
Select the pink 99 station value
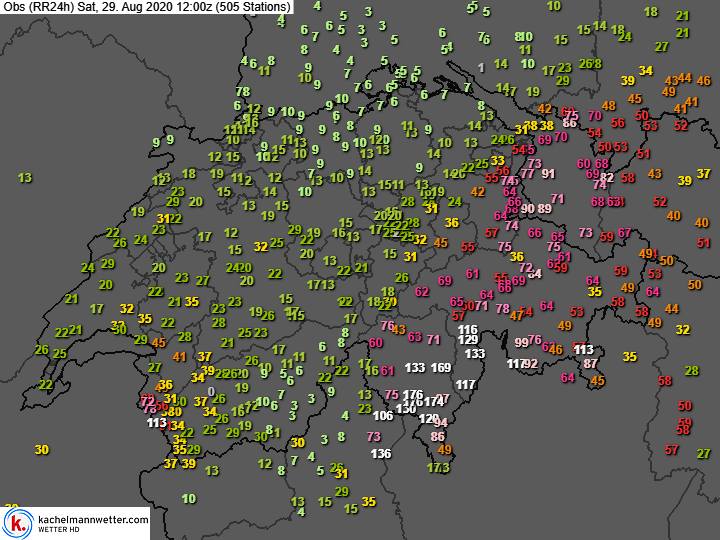[x=521, y=342]
